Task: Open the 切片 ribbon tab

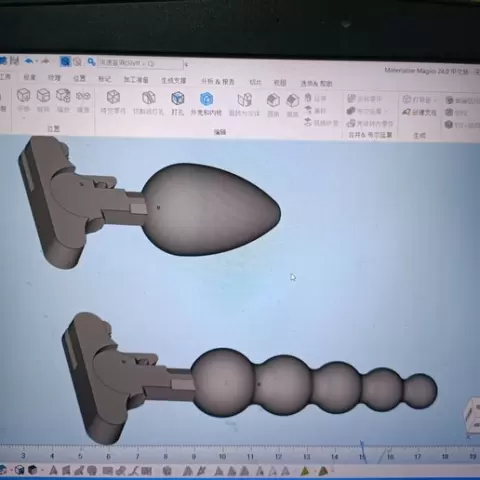Action: [x=255, y=82]
